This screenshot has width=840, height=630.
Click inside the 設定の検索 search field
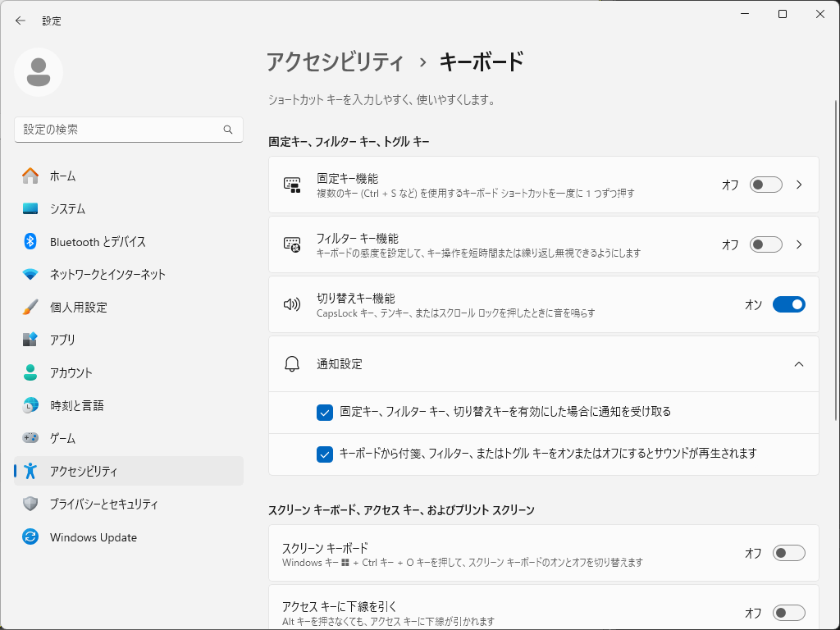[128, 130]
